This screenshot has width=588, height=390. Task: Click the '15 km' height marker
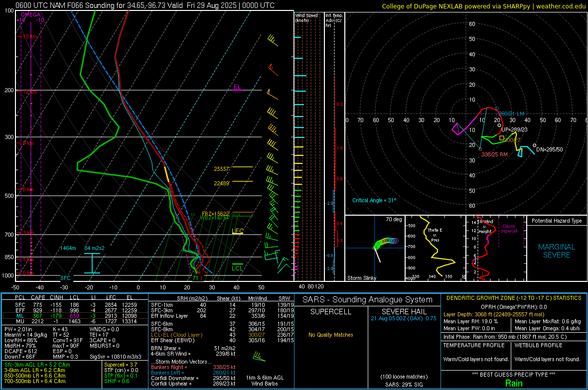coord(29,37)
